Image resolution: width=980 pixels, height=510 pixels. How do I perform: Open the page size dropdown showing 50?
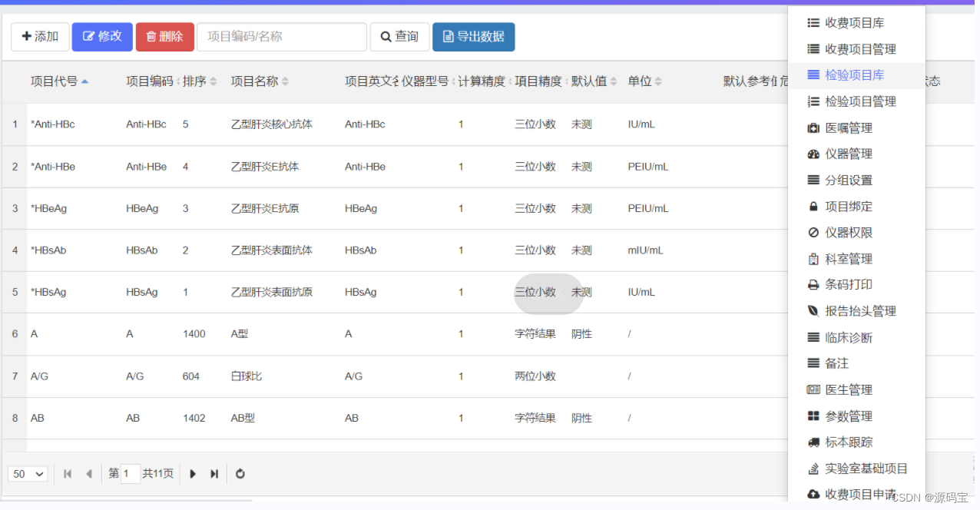tap(27, 474)
